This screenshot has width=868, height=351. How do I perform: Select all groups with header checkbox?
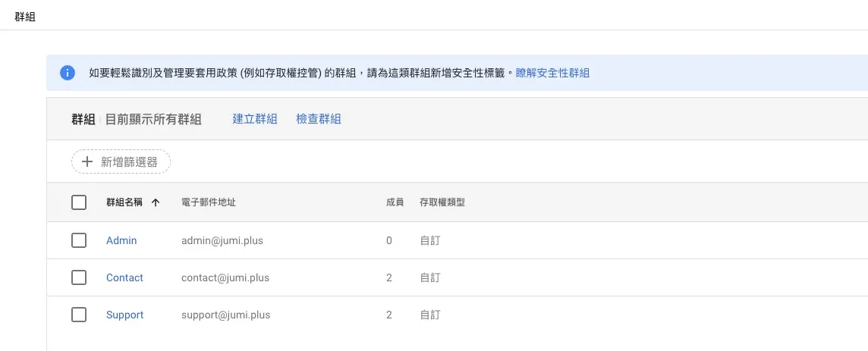[x=79, y=202]
